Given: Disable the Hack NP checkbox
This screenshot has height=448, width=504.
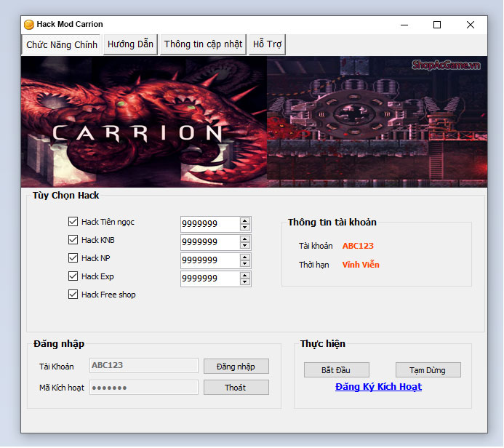Looking at the screenshot, I should click(x=73, y=257).
